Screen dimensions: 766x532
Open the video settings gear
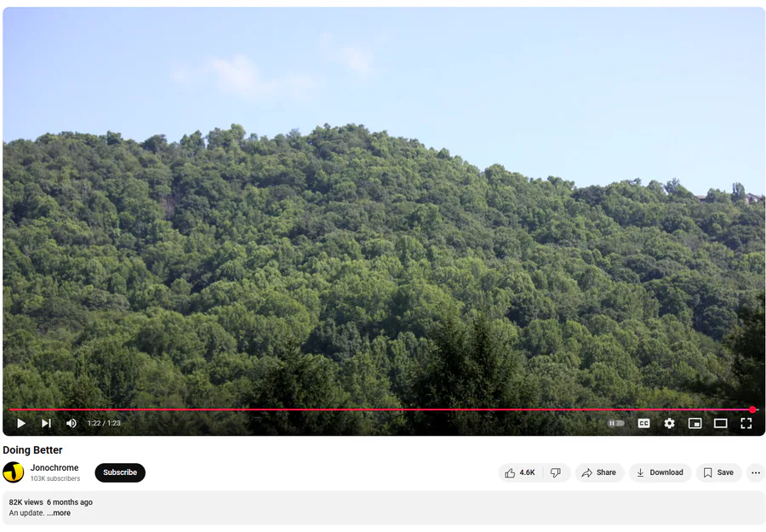[669, 423]
